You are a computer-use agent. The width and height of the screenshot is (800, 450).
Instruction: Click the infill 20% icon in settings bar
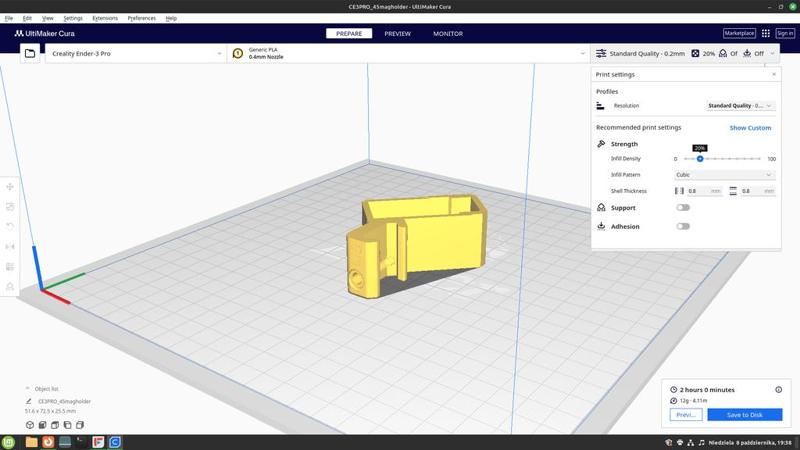(695, 53)
